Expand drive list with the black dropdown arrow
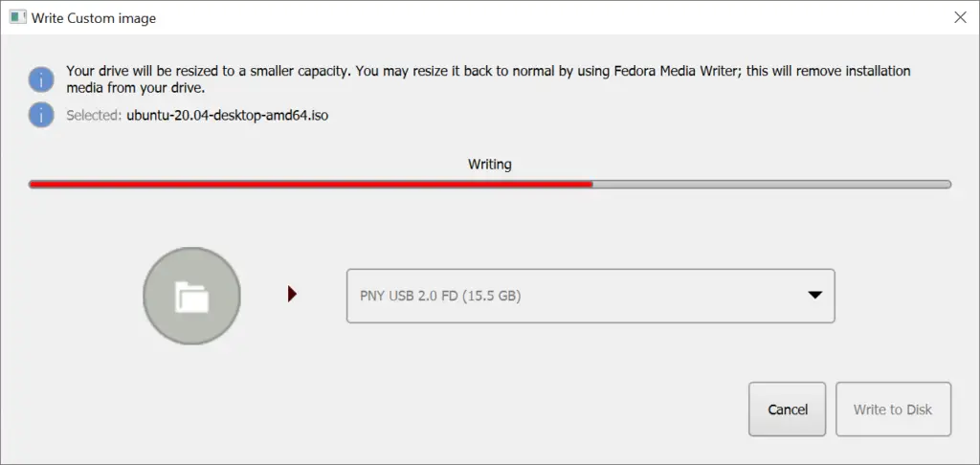The height and width of the screenshot is (465, 980). 815,295
